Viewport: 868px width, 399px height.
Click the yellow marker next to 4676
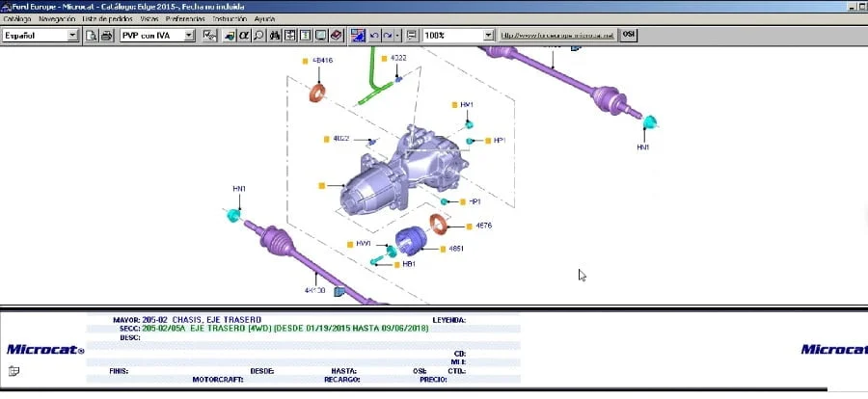pos(470,226)
